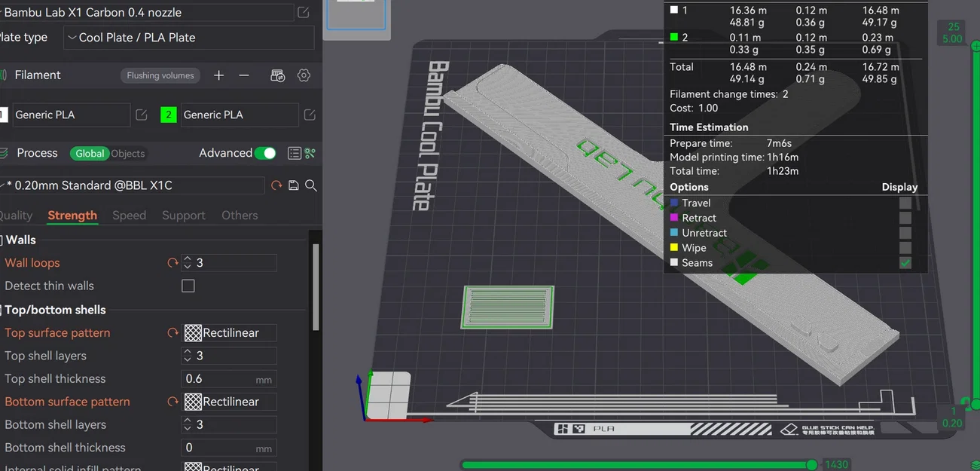Image resolution: width=980 pixels, height=471 pixels.
Task: Uncheck the Seams display checkbox
Action: (905, 263)
